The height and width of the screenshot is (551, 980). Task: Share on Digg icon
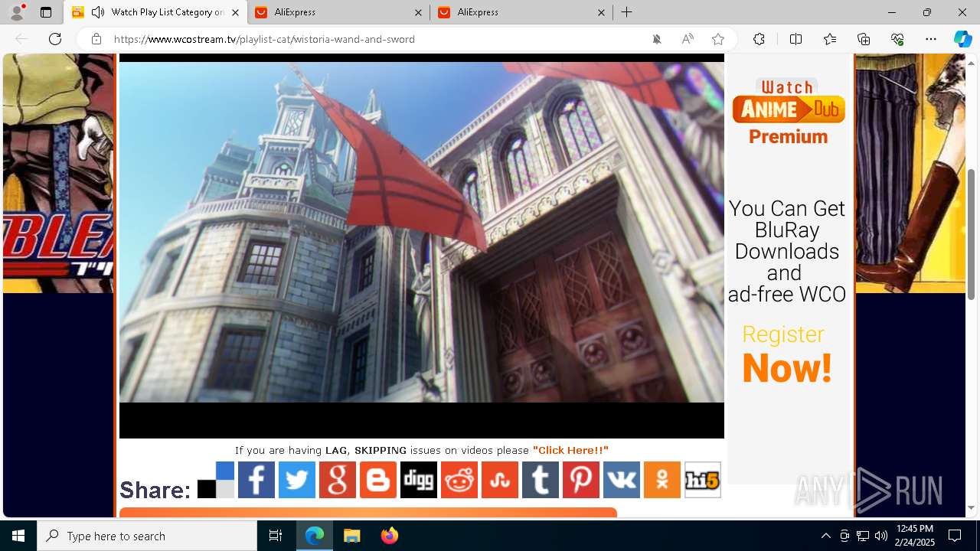419,480
